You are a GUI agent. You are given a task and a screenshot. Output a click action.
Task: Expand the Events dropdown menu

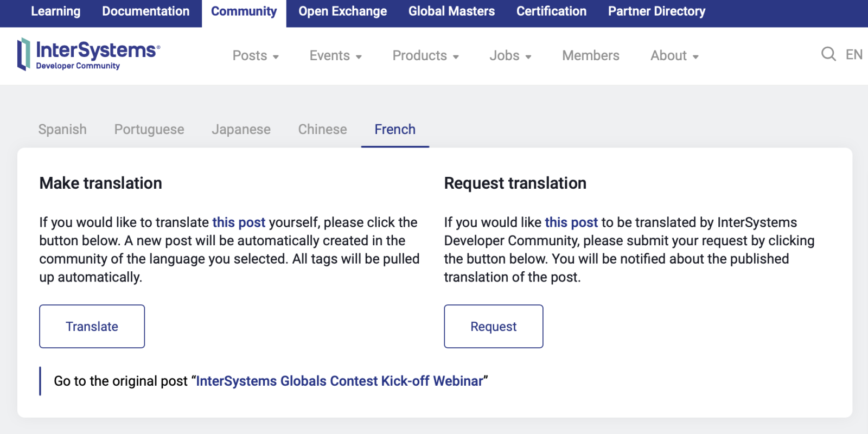pos(335,56)
